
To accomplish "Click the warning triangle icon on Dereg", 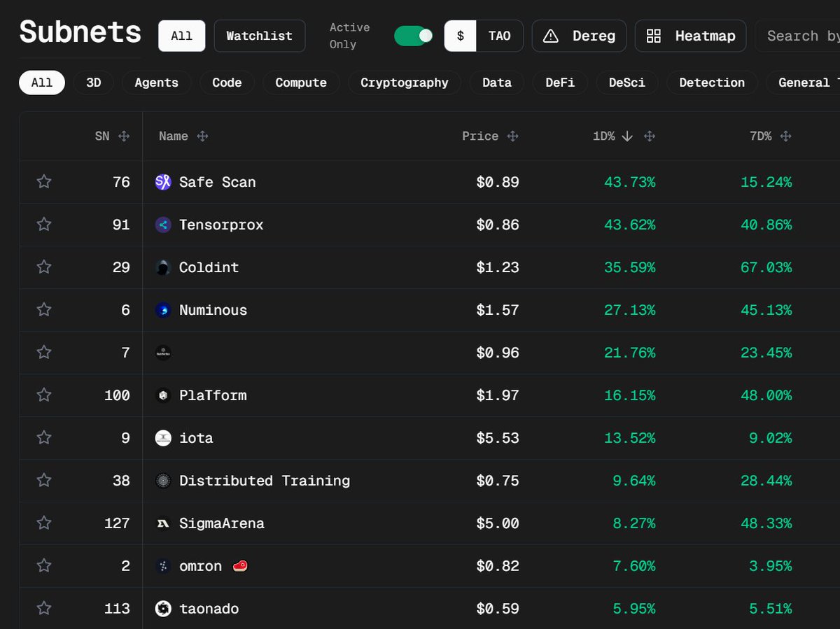I will click(x=551, y=36).
